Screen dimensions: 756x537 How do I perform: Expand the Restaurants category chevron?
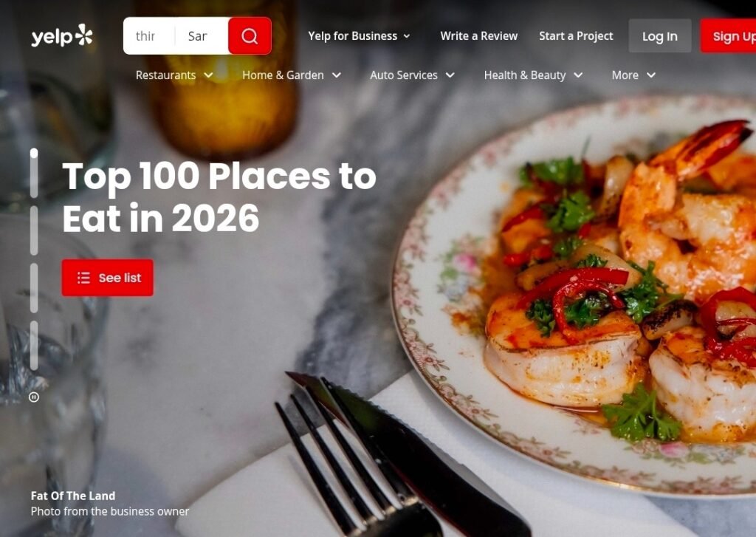coord(208,75)
